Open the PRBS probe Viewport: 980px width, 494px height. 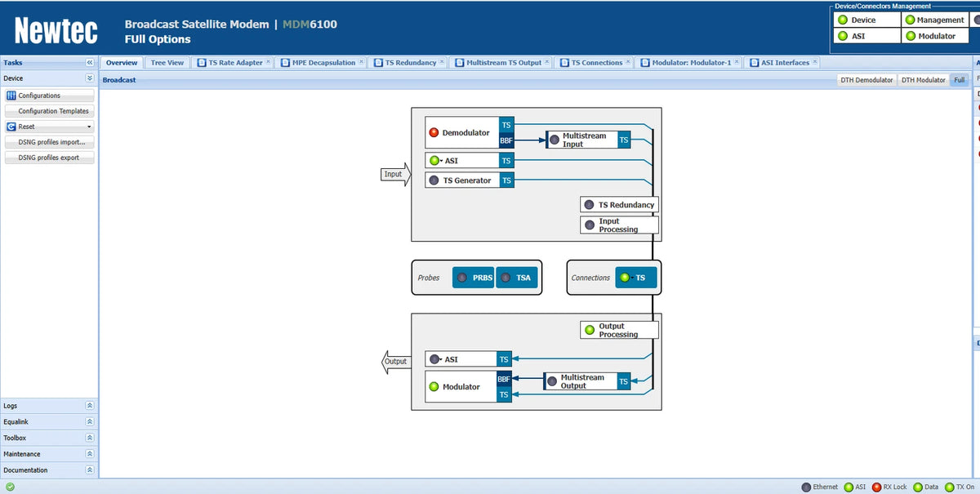pos(474,278)
